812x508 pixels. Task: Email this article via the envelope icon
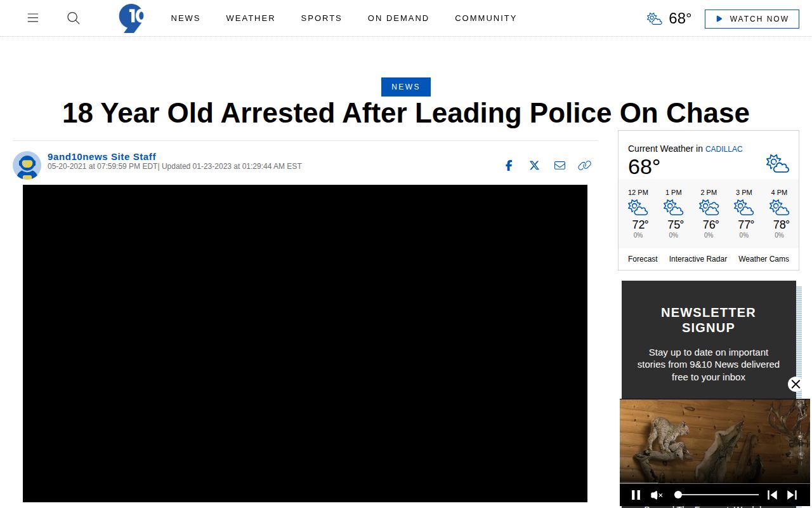(560, 165)
